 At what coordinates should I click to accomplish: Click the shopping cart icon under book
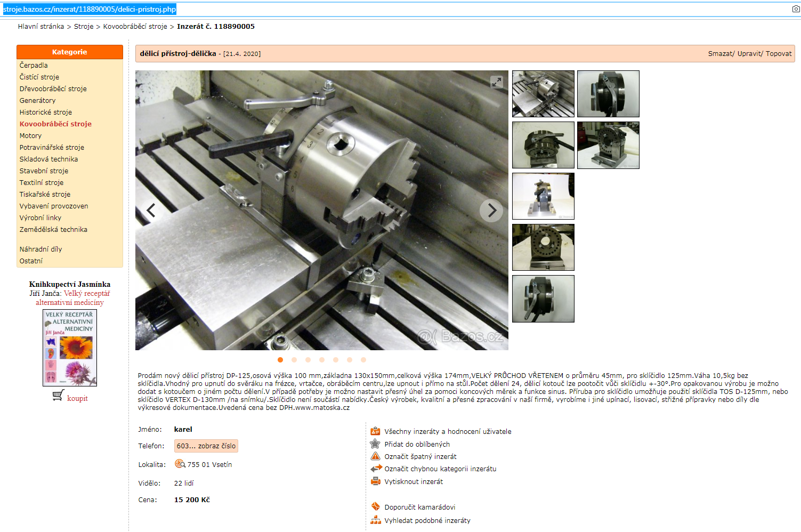(58, 396)
